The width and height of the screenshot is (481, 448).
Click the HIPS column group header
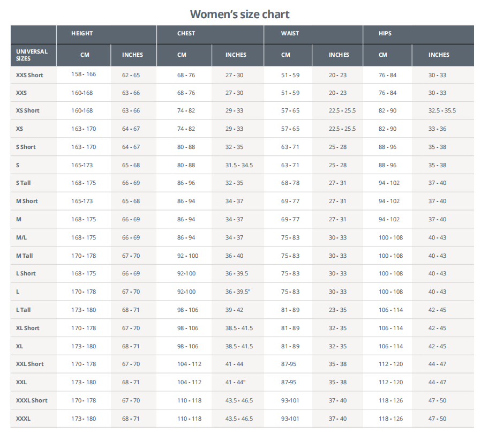(x=385, y=33)
